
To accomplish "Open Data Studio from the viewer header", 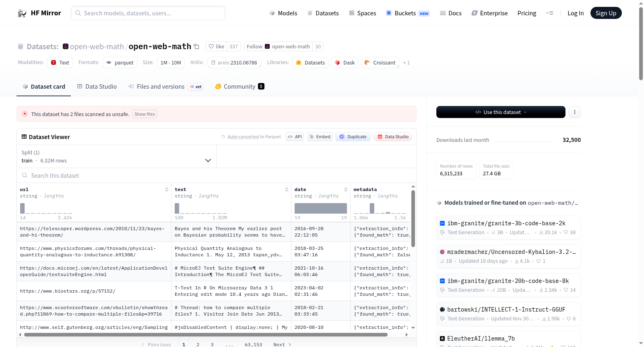I will (393, 137).
